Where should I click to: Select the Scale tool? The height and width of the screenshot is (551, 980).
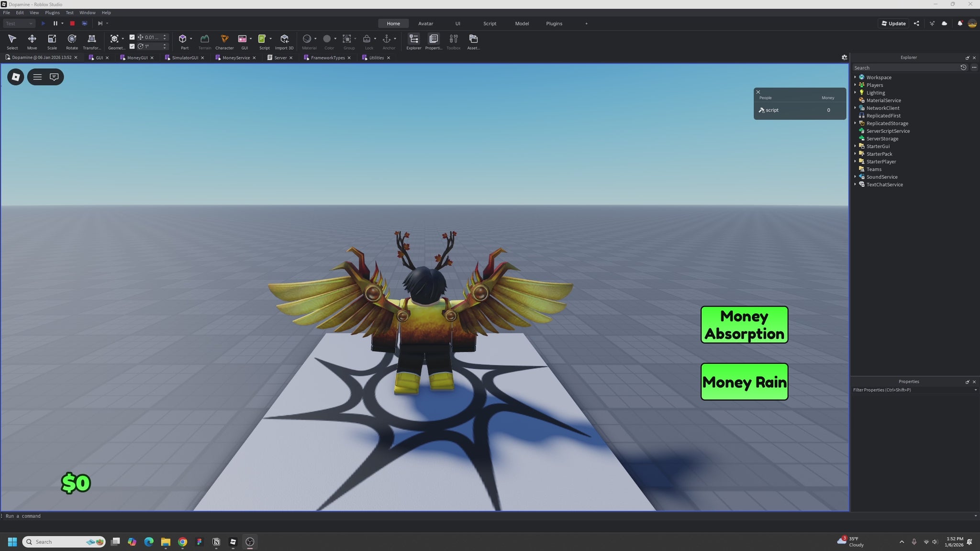(x=52, y=41)
